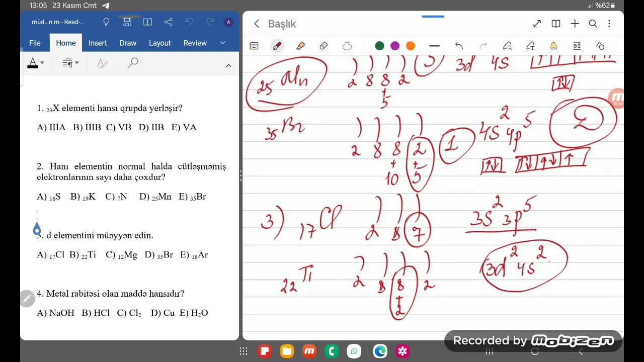This screenshot has width=644, height=362.
Task: Open the apps grid in the taskbar
Action: click(x=244, y=351)
